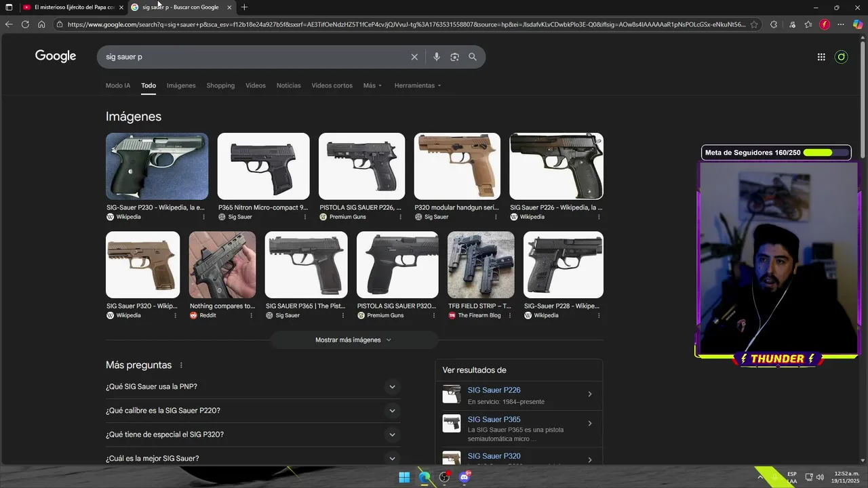Open more options for P365 Nitron image
868x488 pixels.
[x=305, y=217]
